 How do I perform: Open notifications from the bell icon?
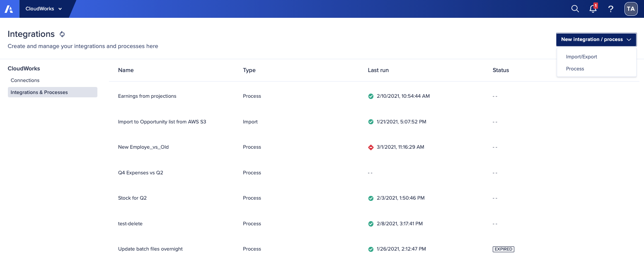[x=593, y=9]
